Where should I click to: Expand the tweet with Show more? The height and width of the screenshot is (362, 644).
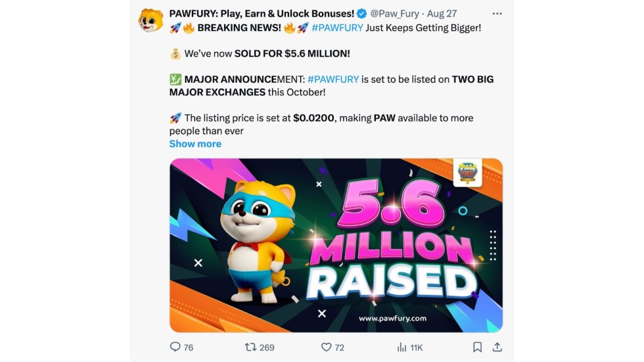point(195,144)
